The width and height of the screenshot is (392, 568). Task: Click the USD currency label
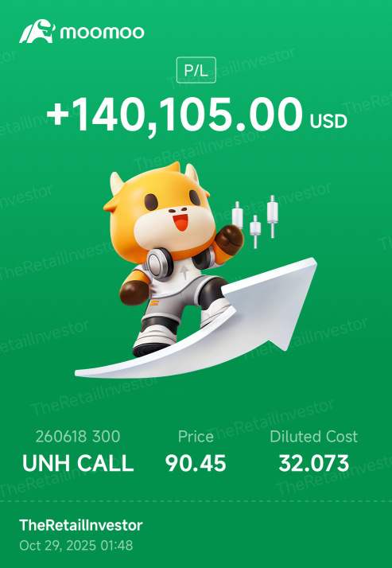328,122
